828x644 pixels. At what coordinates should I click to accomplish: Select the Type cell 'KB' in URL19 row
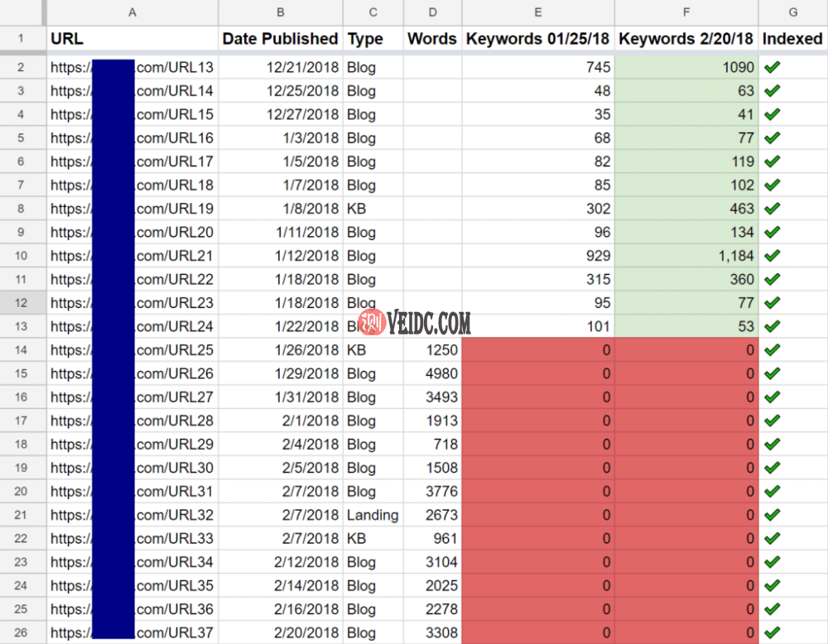[373, 209]
